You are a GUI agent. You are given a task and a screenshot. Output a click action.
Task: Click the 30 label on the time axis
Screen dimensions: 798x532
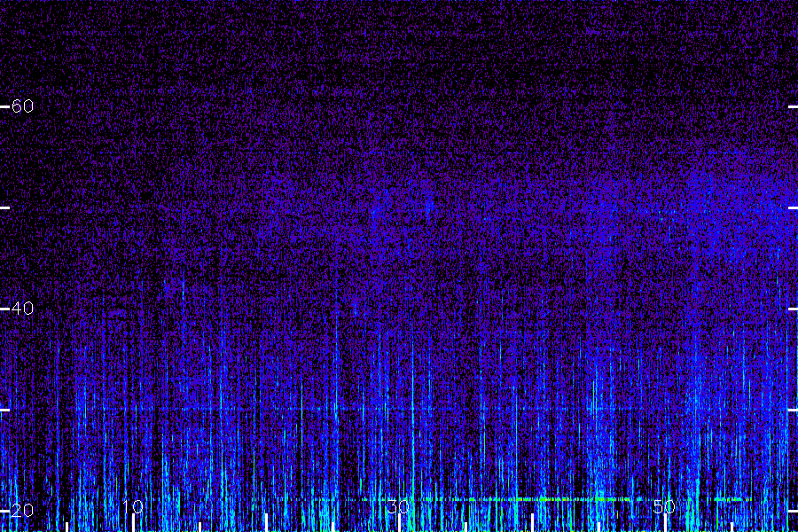[398, 506]
